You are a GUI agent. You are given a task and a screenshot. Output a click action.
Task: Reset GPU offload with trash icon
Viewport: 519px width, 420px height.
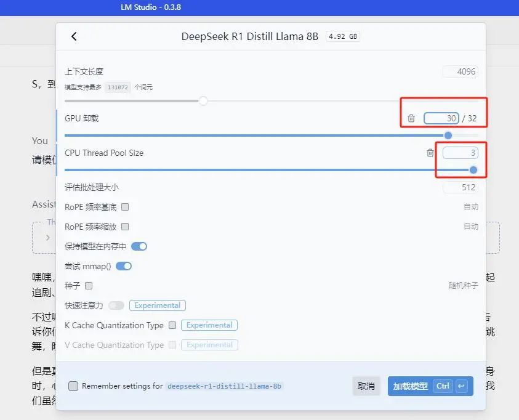tap(411, 118)
